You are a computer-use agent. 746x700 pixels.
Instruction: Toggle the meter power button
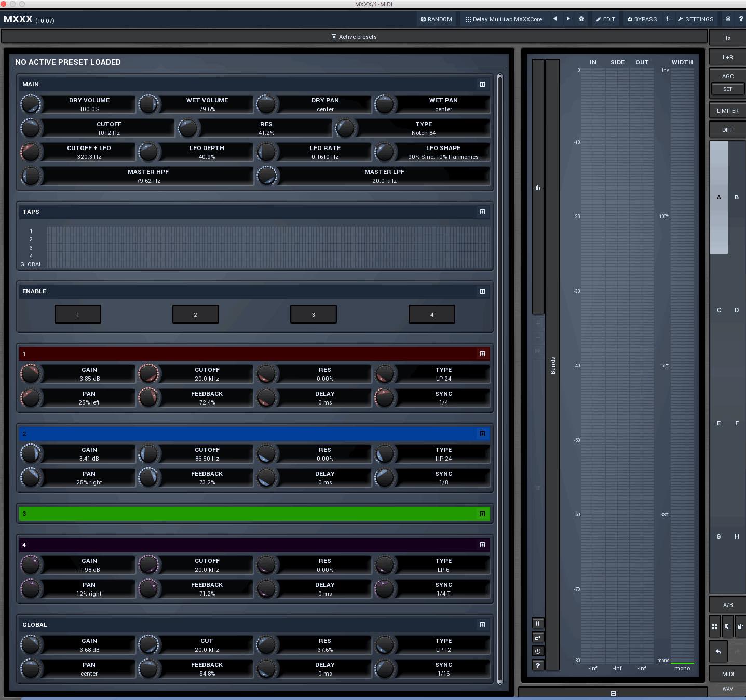(538, 651)
